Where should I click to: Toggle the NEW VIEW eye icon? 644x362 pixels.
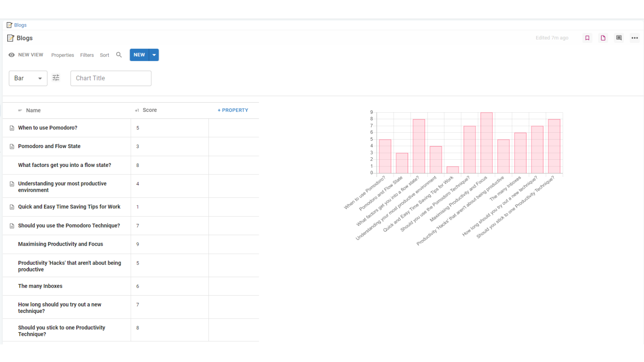click(x=12, y=55)
